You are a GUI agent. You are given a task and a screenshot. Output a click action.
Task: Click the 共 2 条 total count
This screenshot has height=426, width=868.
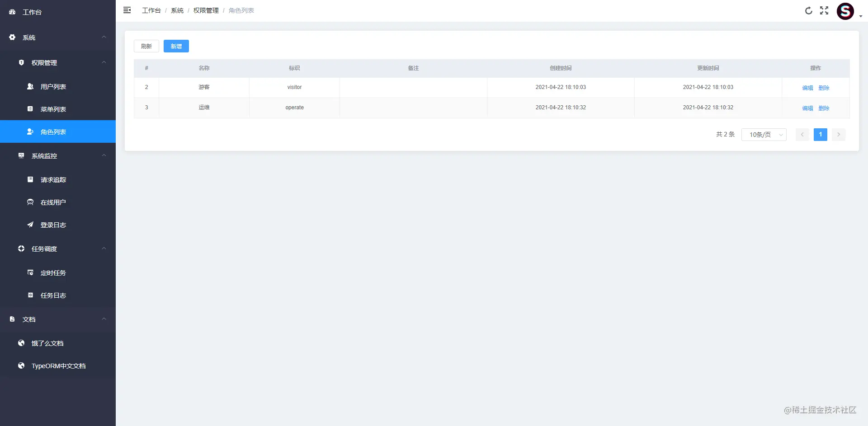click(726, 135)
